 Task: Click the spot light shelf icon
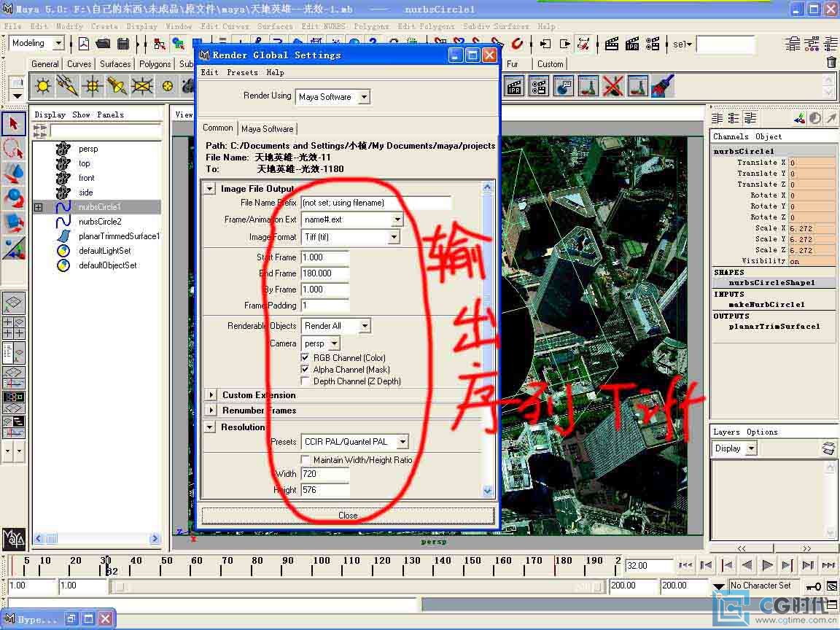117,86
